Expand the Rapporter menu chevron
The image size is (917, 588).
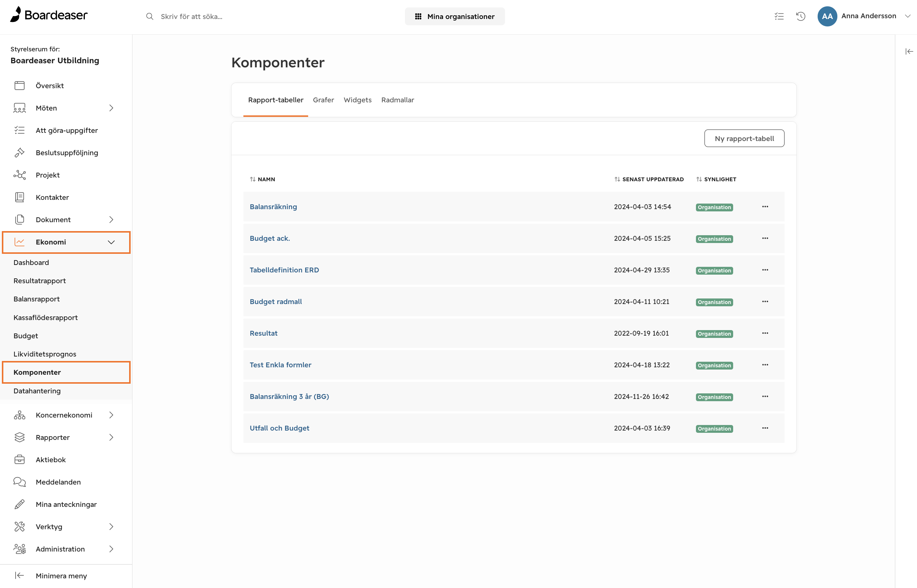(x=111, y=437)
